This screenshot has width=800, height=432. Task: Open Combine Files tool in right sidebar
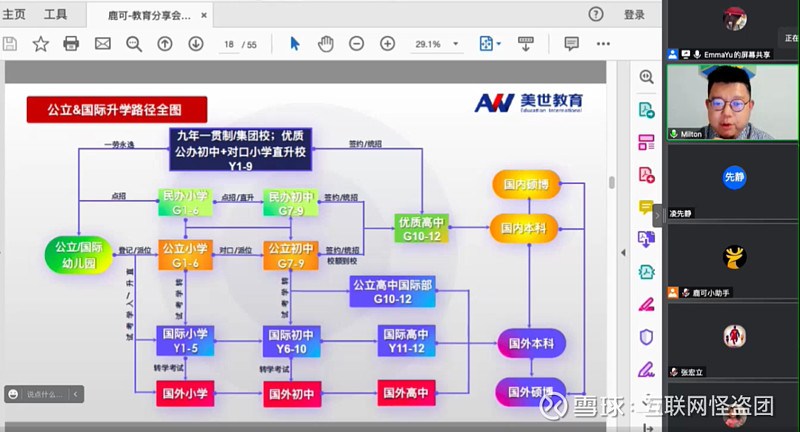[646, 239]
